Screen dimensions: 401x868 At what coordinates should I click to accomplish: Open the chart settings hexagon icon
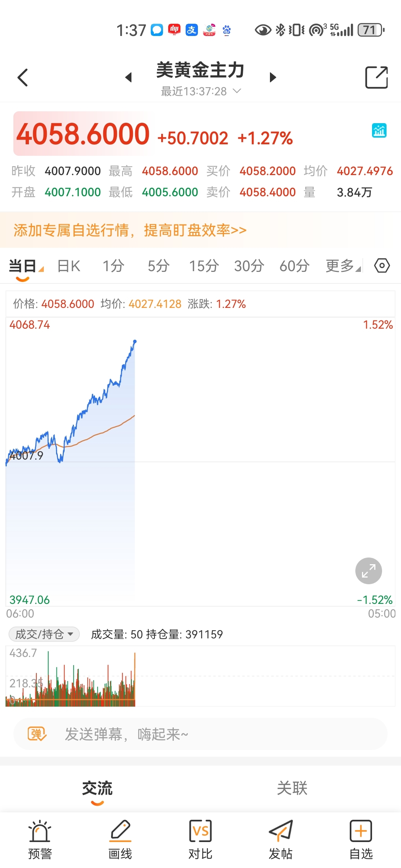coord(382,266)
